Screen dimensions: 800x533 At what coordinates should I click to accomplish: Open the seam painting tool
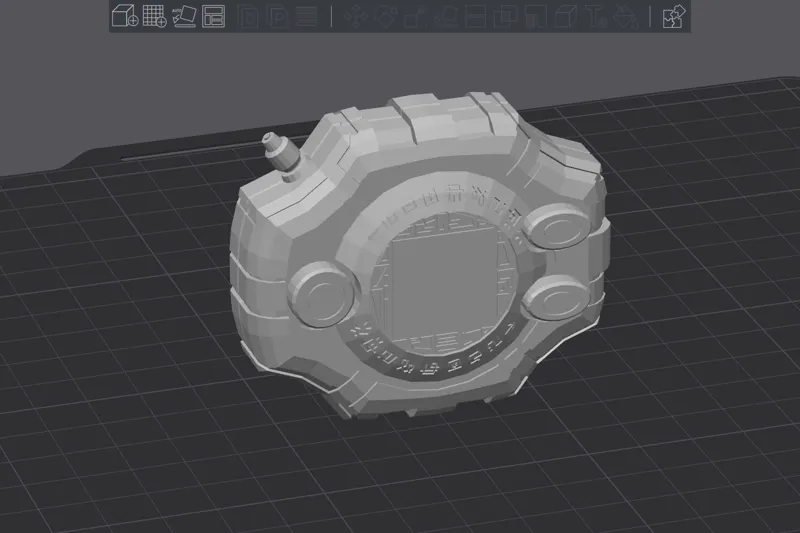tap(565, 16)
